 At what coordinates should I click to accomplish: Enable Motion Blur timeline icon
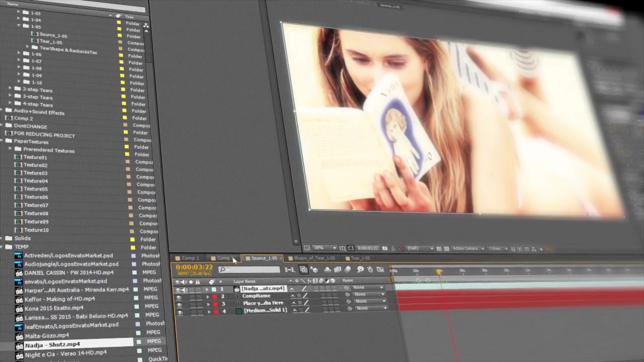[347, 270]
